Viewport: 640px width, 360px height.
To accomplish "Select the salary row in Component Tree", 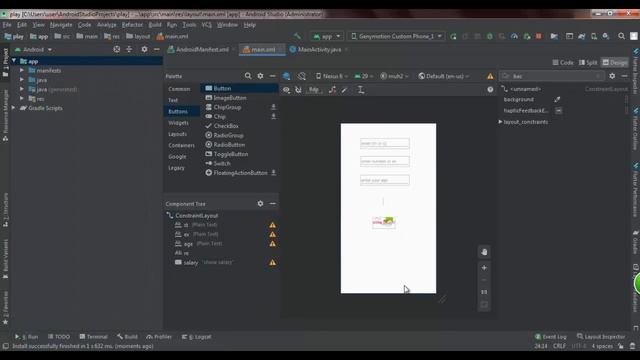I will (220, 262).
